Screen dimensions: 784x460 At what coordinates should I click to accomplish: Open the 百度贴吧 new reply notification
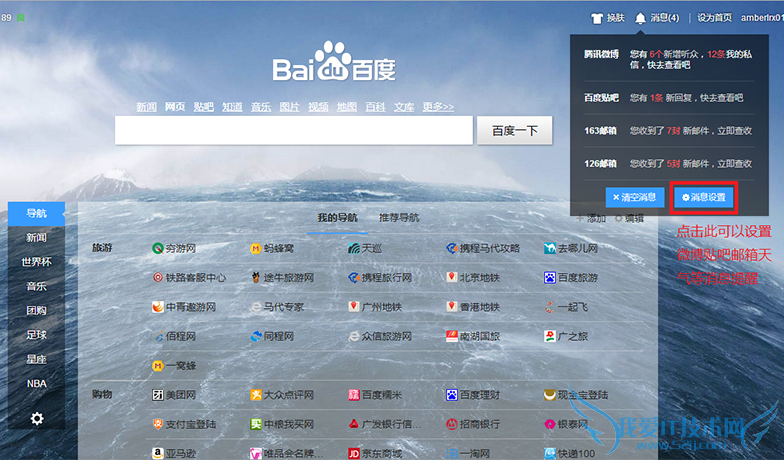(x=669, y=98)
